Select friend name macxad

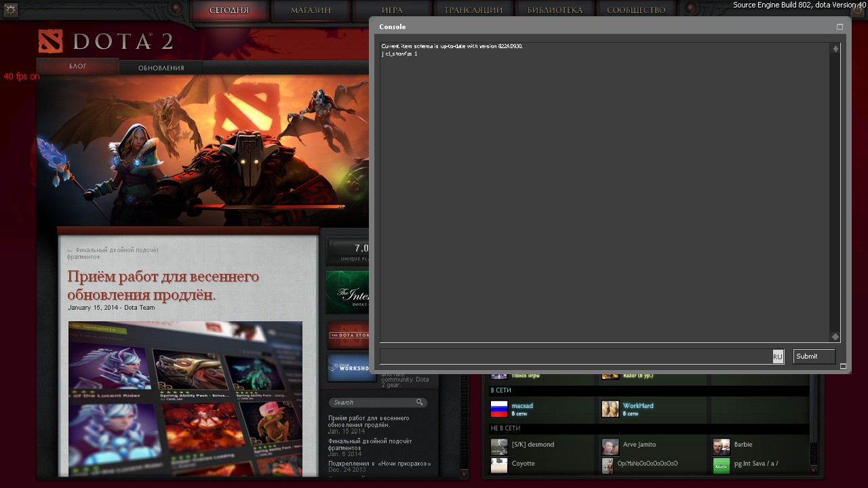(x=522, y=406)
